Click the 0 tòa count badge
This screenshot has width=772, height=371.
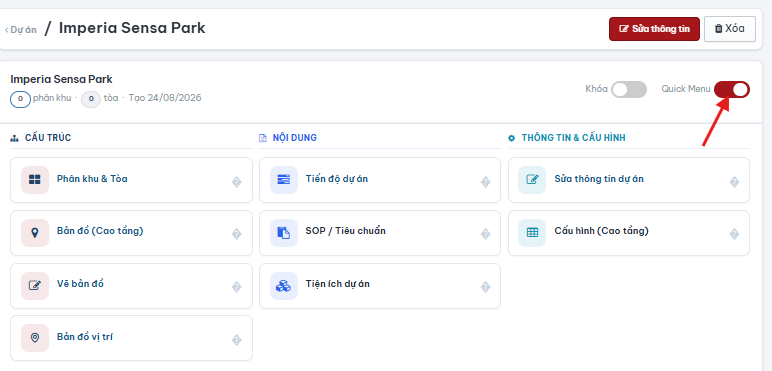point(91,99)
